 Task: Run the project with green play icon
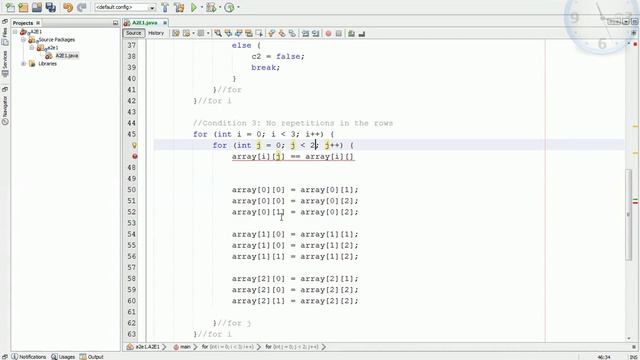point(194,7)
